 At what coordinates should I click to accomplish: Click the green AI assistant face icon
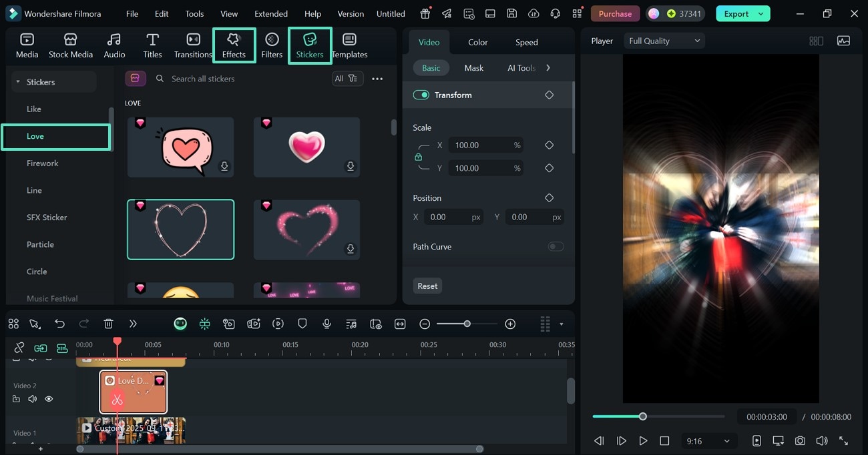pos(180,324)
